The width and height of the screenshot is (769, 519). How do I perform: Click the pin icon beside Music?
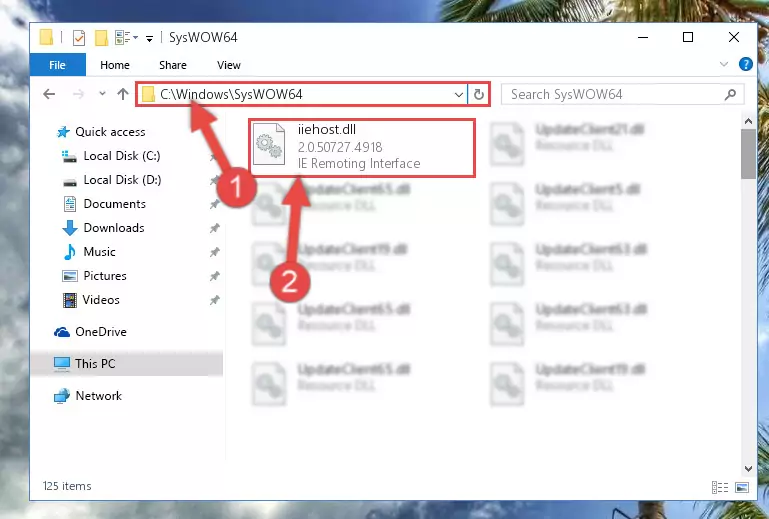pos(215,252)
